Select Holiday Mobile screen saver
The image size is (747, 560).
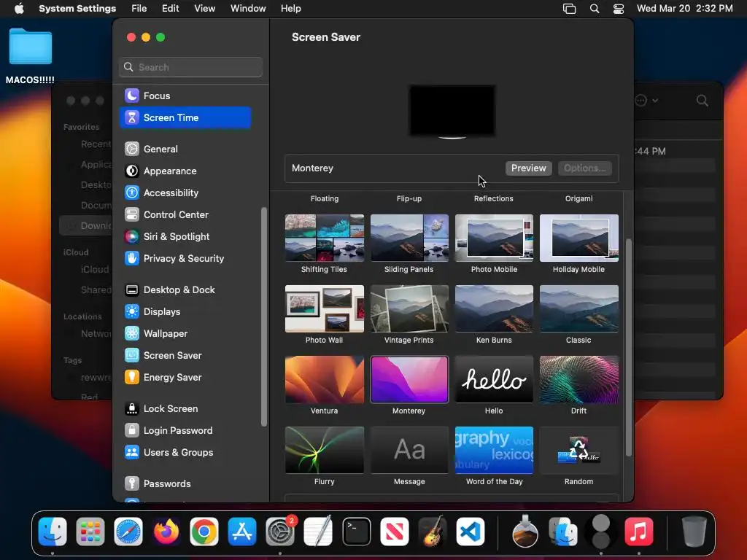tap(578, 238)
